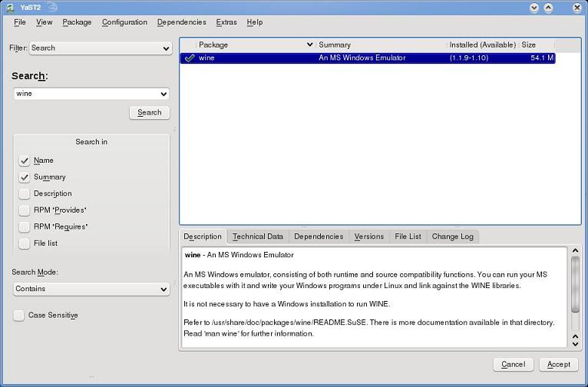This screenshot has height=387, width=588.
Task: Click the Accept button
Action: click(559, 365)
